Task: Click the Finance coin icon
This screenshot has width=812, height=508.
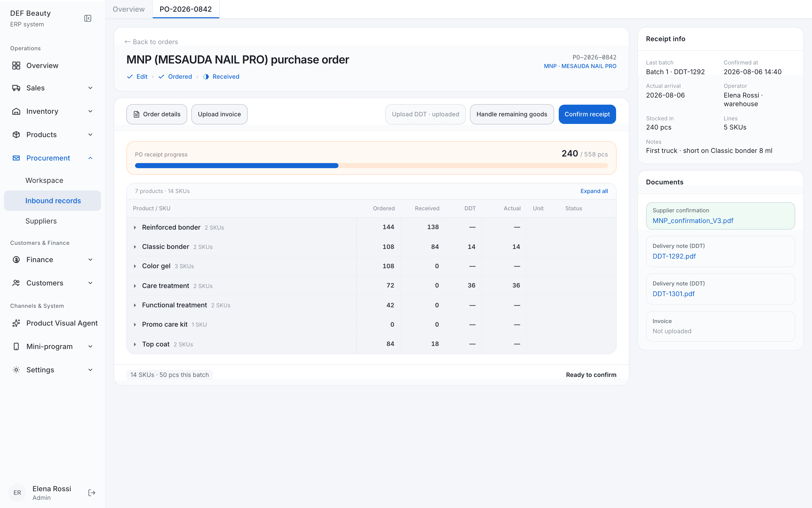Action: coord(16,260)
